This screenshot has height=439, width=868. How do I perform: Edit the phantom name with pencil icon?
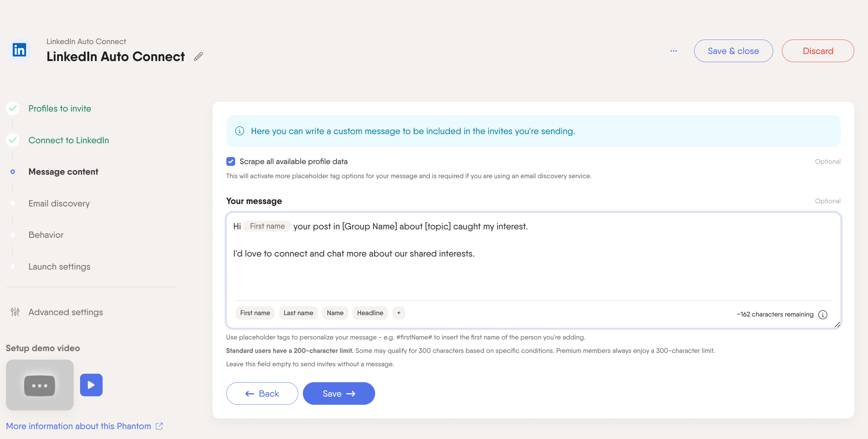198,56
